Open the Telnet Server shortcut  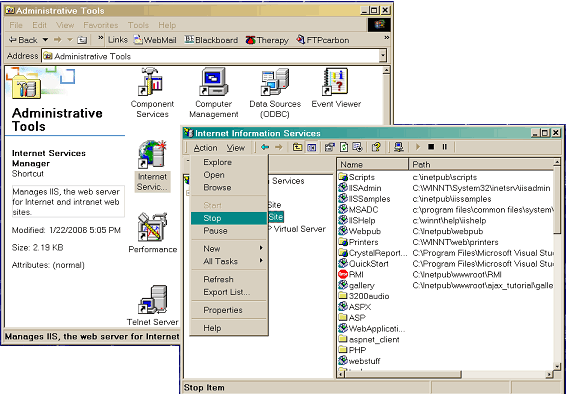(x=152, y=305)
